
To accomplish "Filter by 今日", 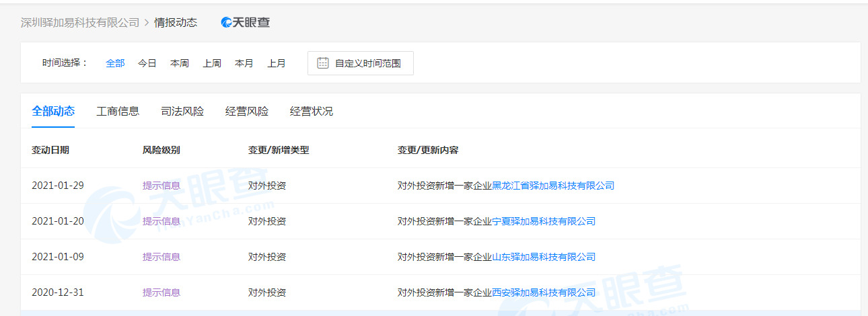I will tap(147, 63).
